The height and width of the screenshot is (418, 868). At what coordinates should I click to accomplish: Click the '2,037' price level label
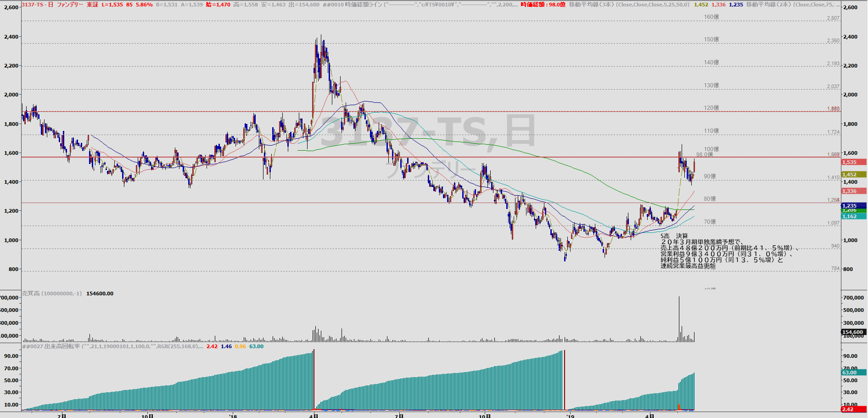[x=833, y=87]
